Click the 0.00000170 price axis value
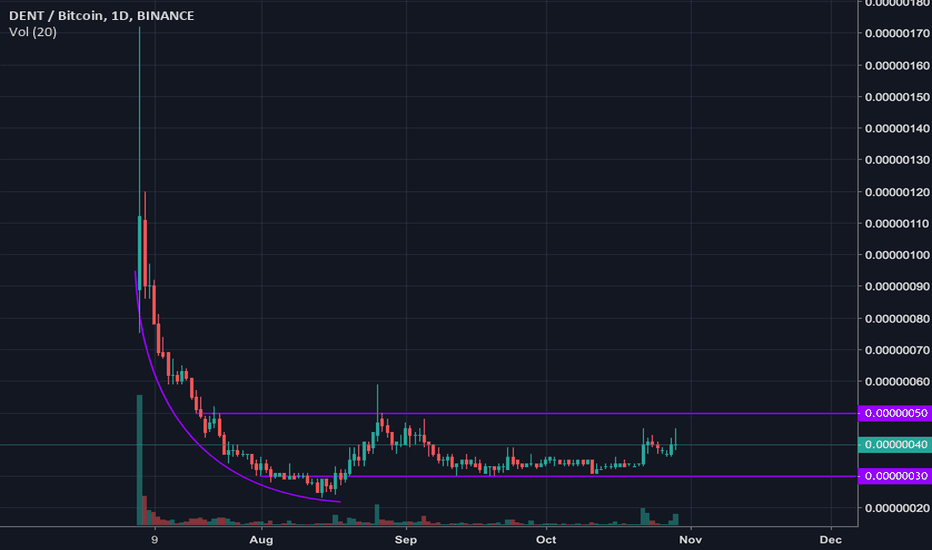Viewport: 932px width, 550px height. (x=897, y=33)
